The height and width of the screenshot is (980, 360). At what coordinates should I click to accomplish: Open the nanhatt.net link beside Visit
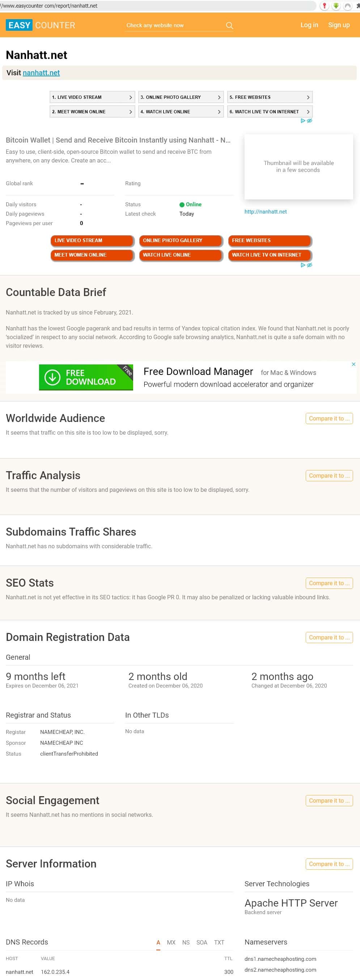[41, 73]
